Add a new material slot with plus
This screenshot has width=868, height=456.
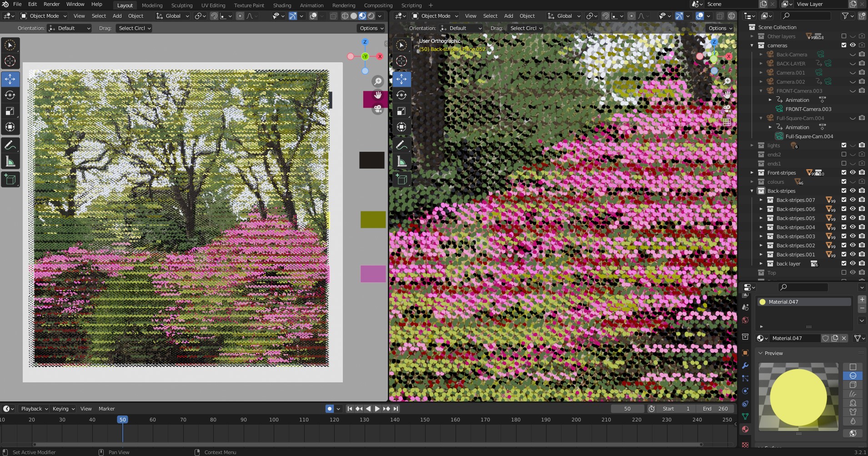[862, 300]
